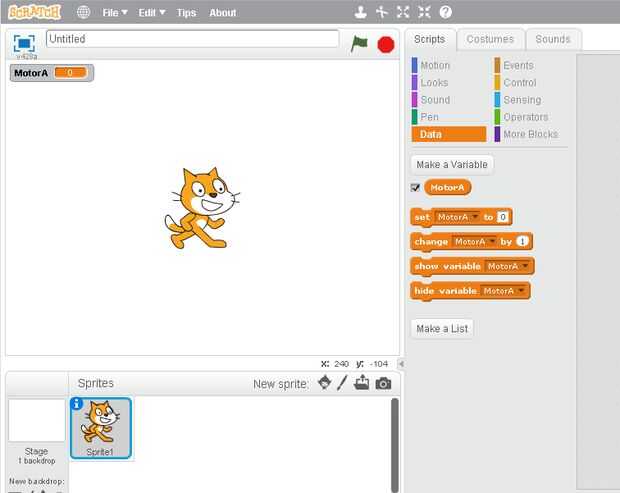This screenshot has height=493, width=620.
Task: Click the cat sprite on stage
Action: pyautogui.click(x=202, y=208)
